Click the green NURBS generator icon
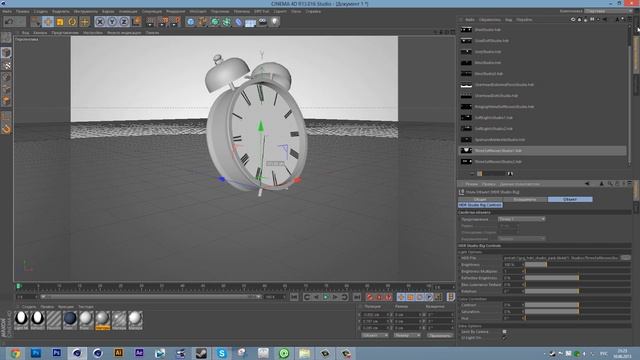The image size is (640, 360). (x=215, y=22)
